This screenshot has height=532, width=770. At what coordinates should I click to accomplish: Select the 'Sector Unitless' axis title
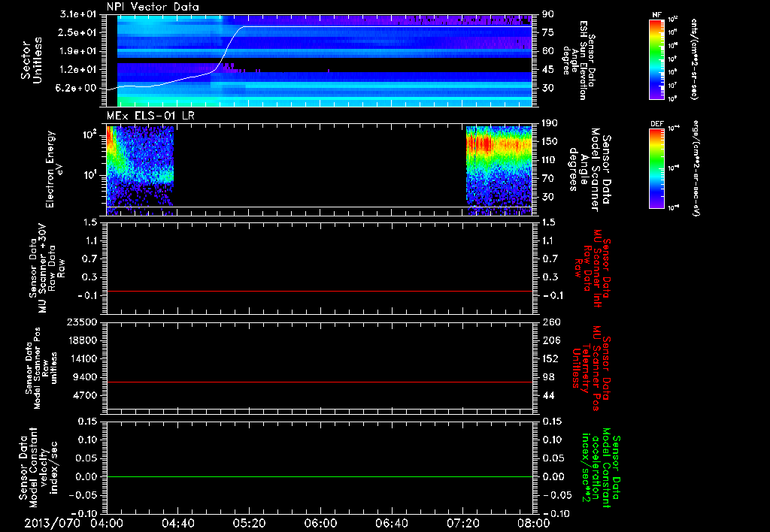pos(32,60)
